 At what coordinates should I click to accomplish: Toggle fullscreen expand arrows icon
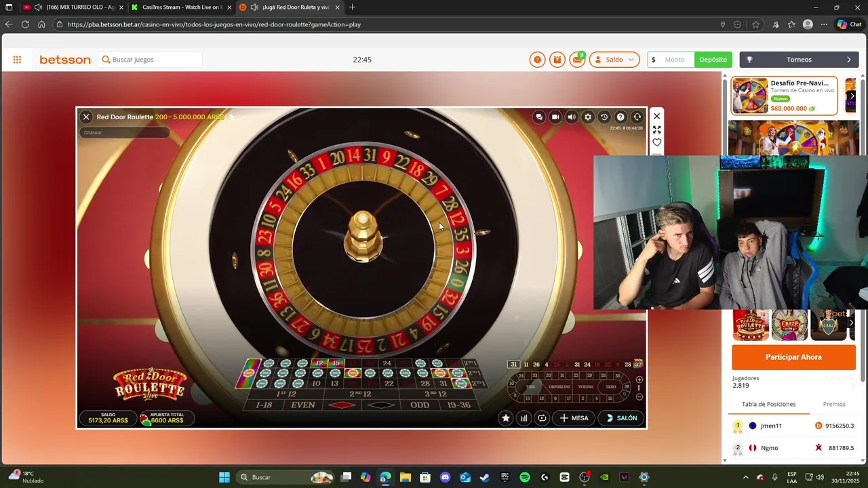click(656, 129)
